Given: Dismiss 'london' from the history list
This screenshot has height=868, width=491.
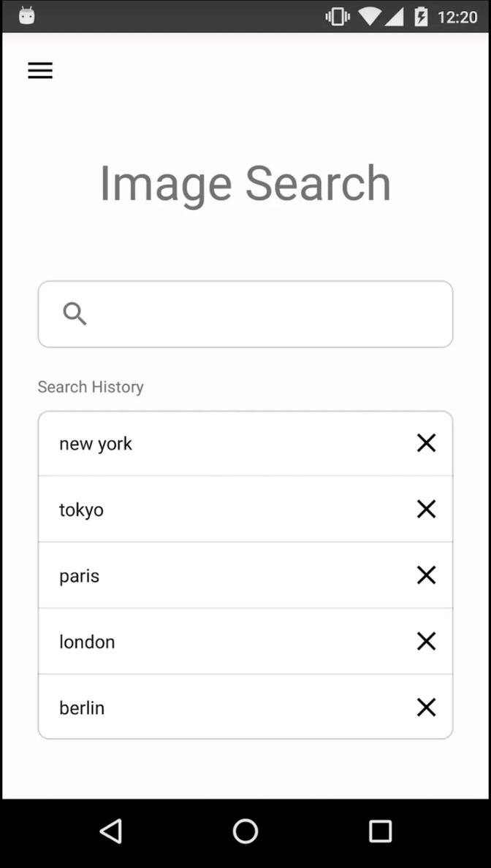Looking at the screenshot, I should pyautogui.click(x=426, y=641).
